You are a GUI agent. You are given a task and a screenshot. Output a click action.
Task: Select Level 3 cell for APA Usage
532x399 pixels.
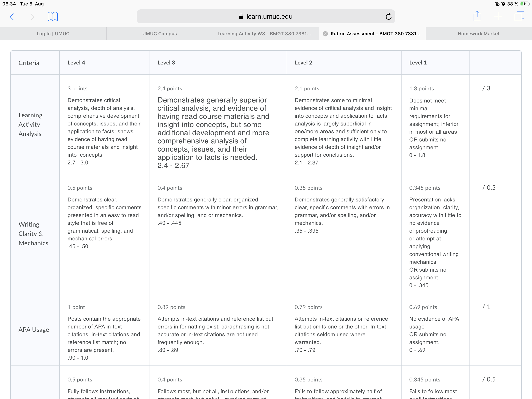[218, 329]
